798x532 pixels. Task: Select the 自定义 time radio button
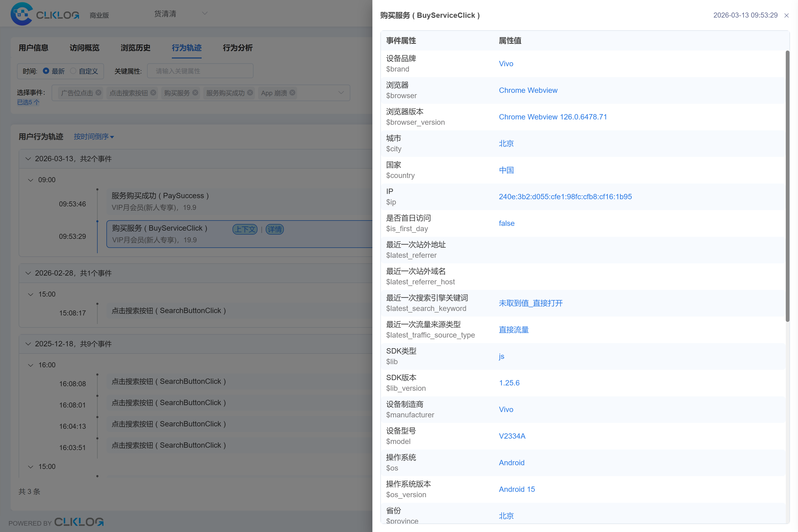(x=73, y=71)
